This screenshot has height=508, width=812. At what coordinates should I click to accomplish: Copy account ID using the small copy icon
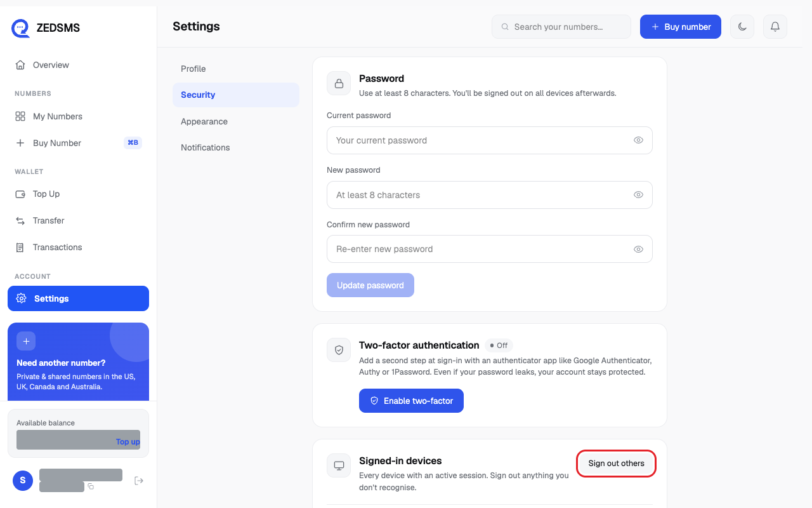[91, 486]
